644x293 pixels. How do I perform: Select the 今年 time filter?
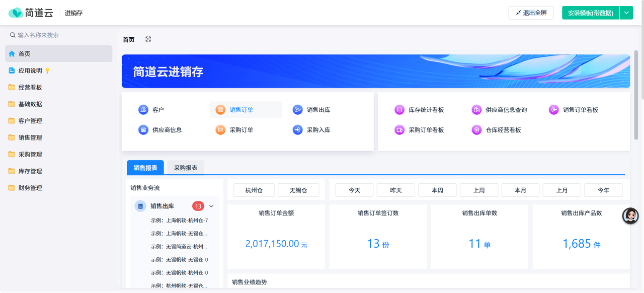[603, 190]
